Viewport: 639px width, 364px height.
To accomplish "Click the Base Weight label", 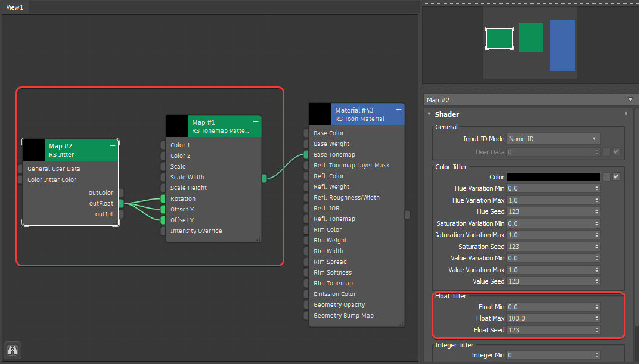I will [331, 144].
